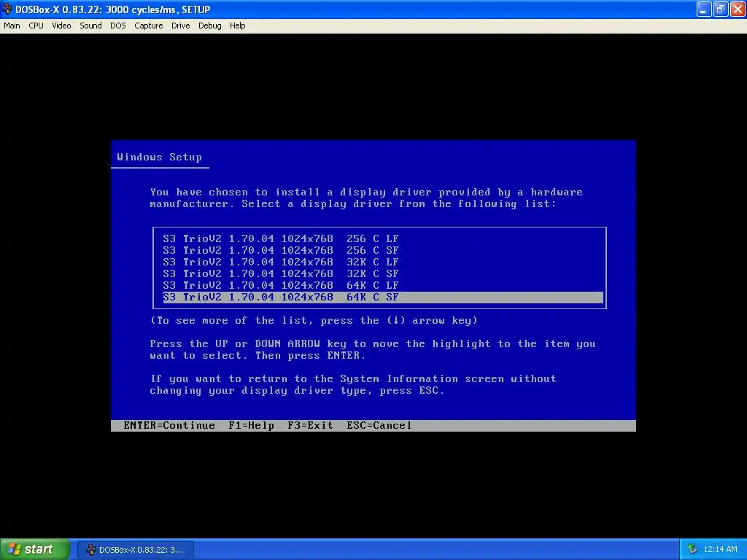747x560 pixels.
Task: Open the Video menu
Action: pos(61,26)
